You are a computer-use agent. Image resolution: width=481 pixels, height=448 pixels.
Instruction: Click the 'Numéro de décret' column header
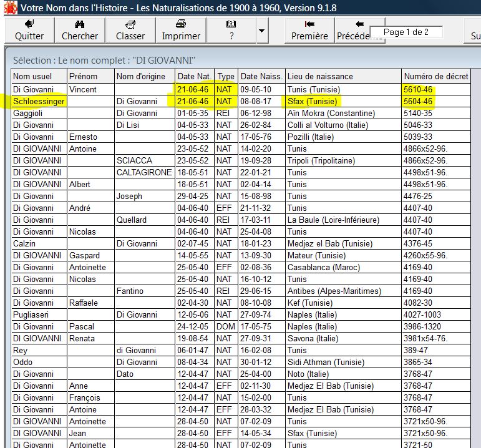(x=436, y=76)
